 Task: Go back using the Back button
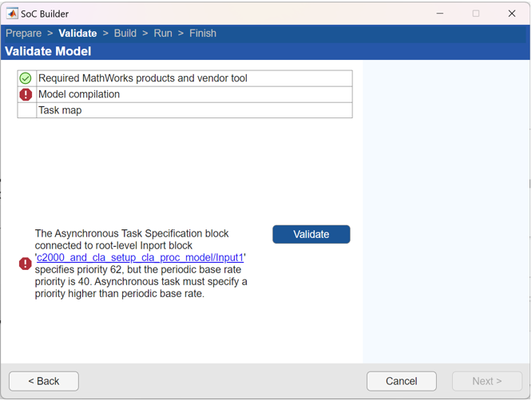44,381
